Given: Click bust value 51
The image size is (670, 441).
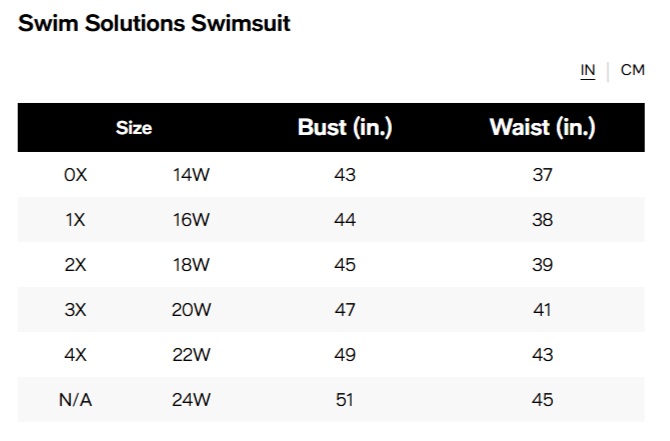Looking at the screenshot, I should click(x=345, y=400).
